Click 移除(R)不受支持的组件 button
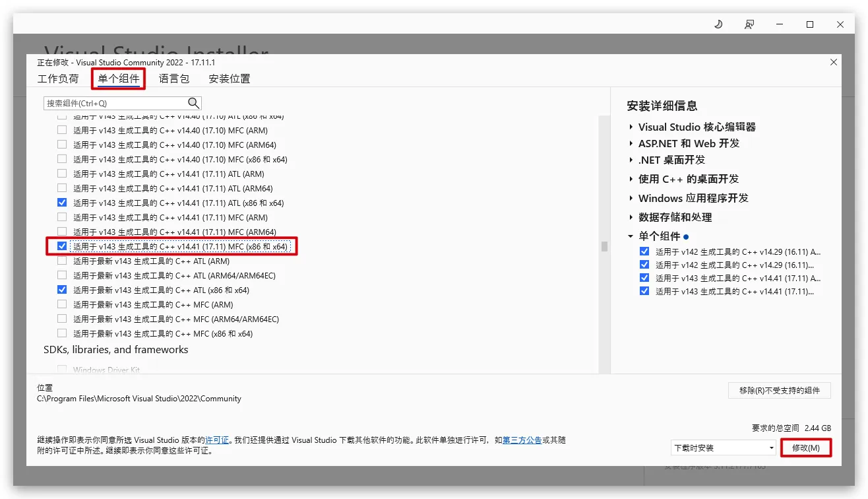 [780, 390]
